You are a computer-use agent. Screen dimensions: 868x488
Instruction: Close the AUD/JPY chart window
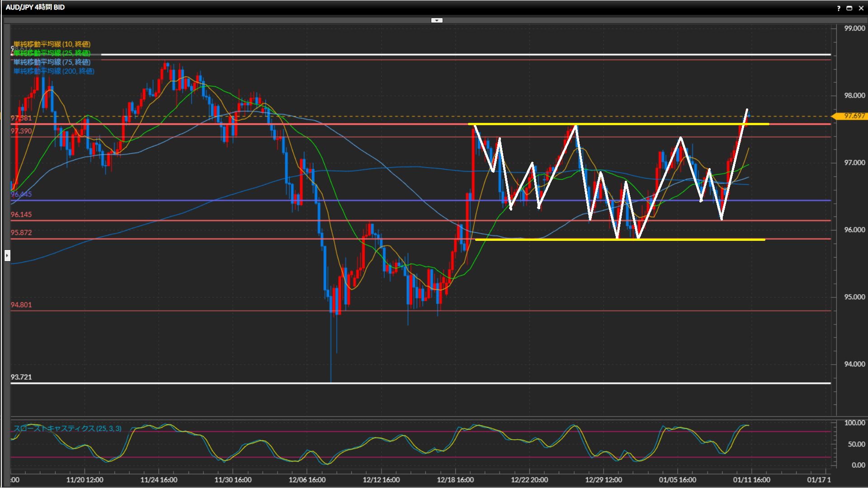tap(861, 8)
